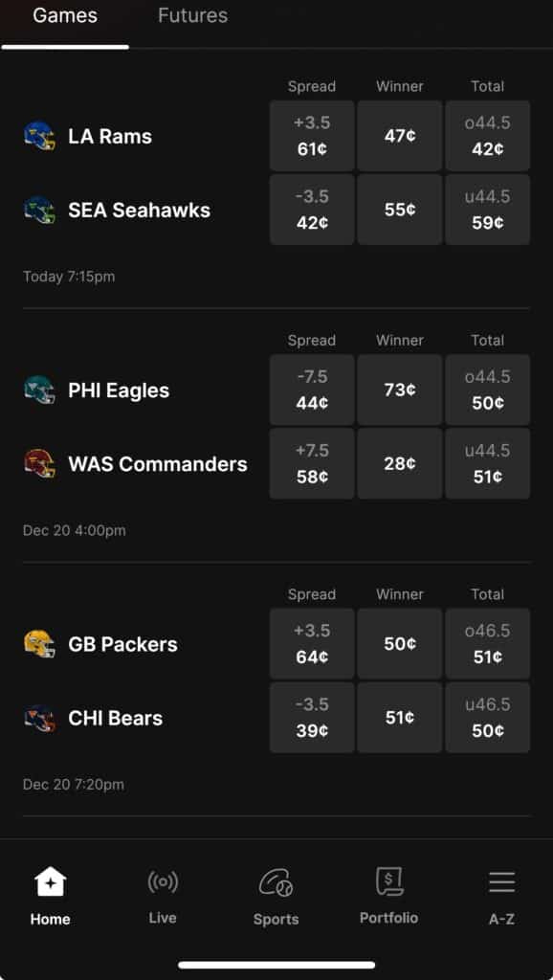Tap the GB Packers helmet icon
The height and width of the screenshot is (980, 553).
pyautogui.click(x=42, y=643)
